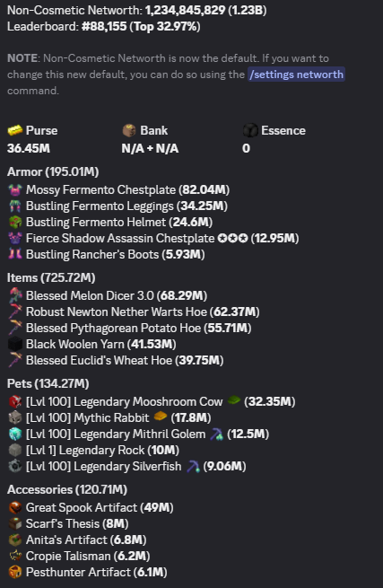Click the Fierce Shadow Assassin Chestplate icon
Screen dimensions: 383x588
(15, 238)
